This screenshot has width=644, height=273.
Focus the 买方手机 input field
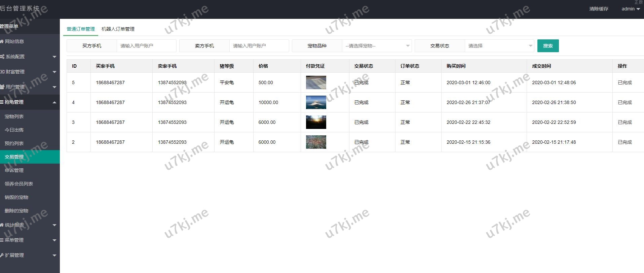coord(146,46)
